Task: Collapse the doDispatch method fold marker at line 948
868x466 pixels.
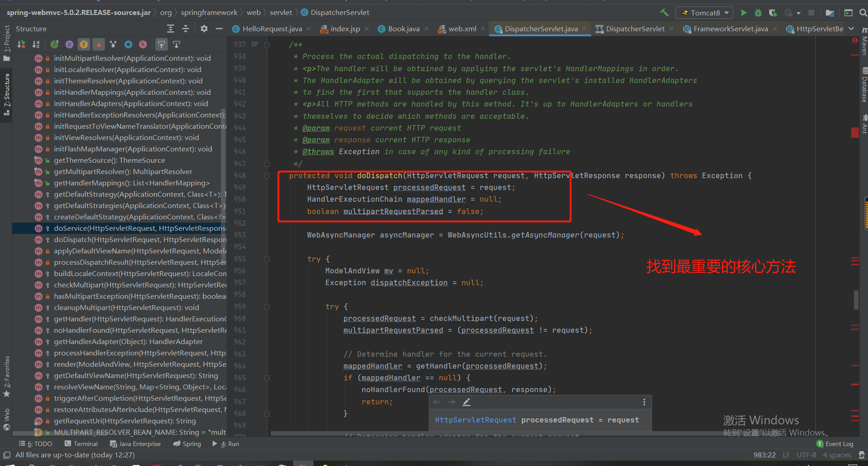Action: tap(267, 175)
